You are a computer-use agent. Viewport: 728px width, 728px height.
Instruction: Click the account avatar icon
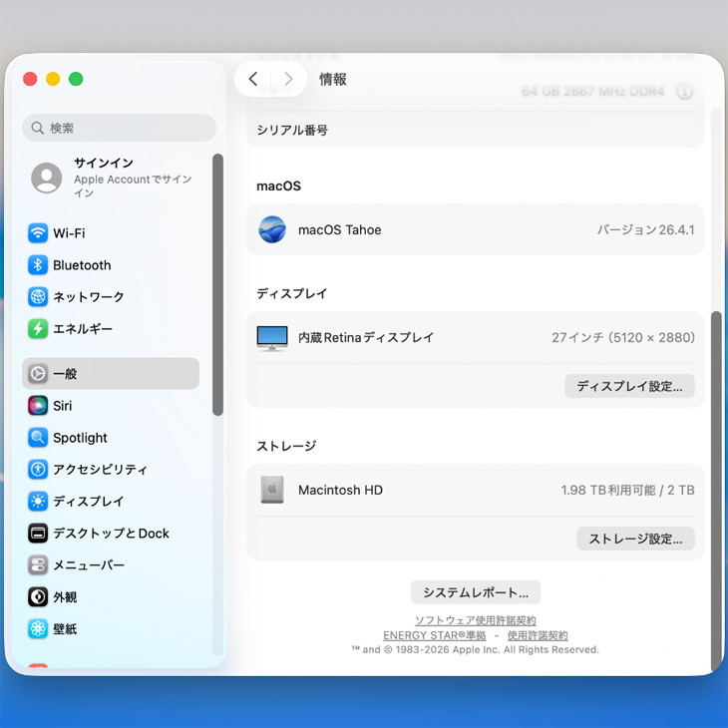tap(47, 178)
